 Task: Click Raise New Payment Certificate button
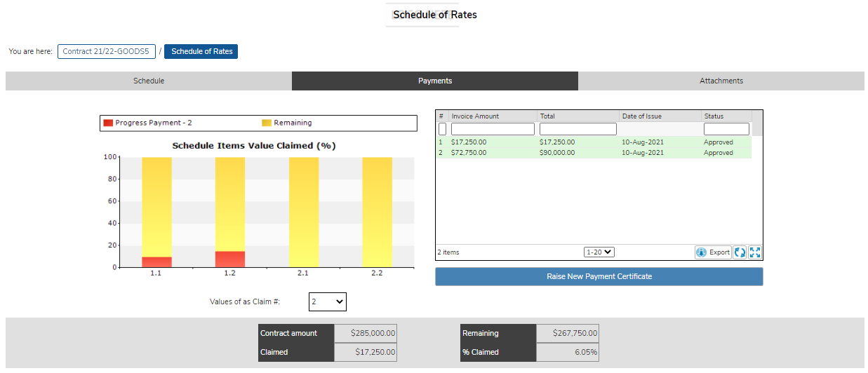point(599,276)
